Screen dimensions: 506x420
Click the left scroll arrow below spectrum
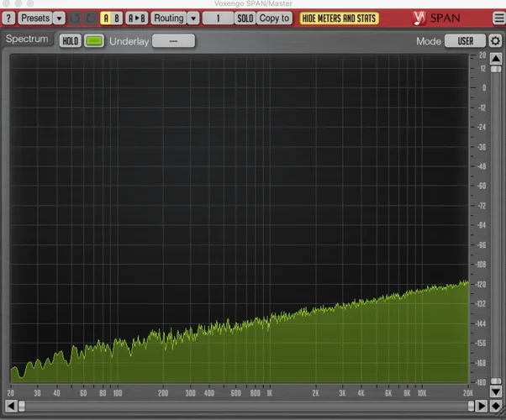[x=11, y=405]
